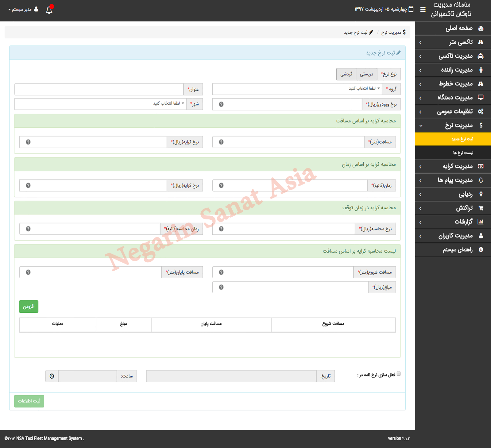
Task: Click help icon in مبلغ(ریال) field
Action: tap(221, 287)
